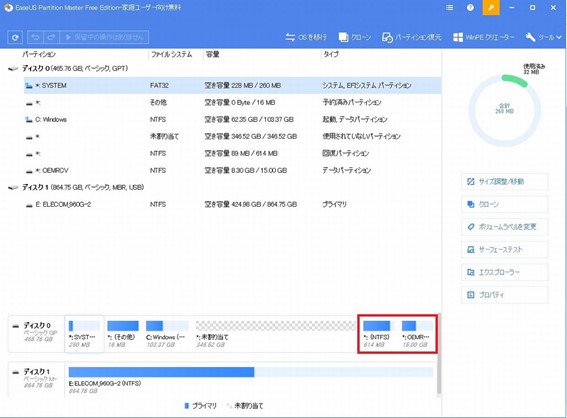Click the パーティション column header
Image resolution: width=567 pixels, height=418 pixels.
tap(39, 55)
